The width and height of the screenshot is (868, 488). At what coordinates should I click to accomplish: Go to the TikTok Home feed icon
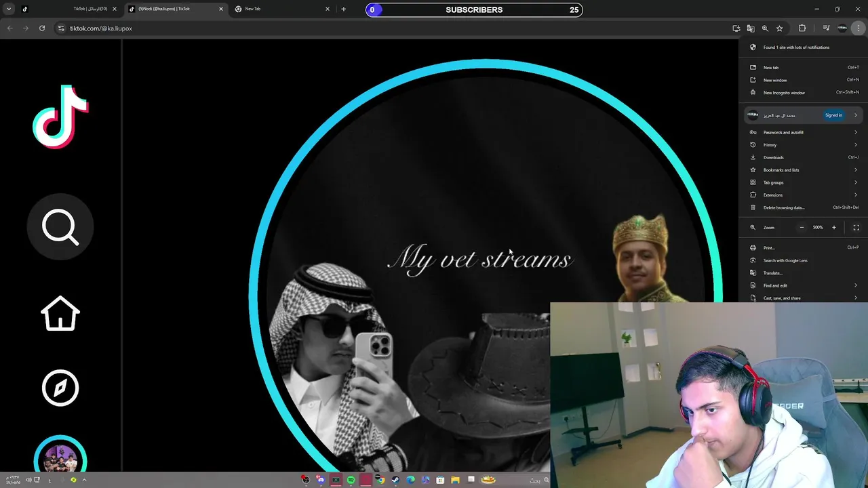[60, 313]
